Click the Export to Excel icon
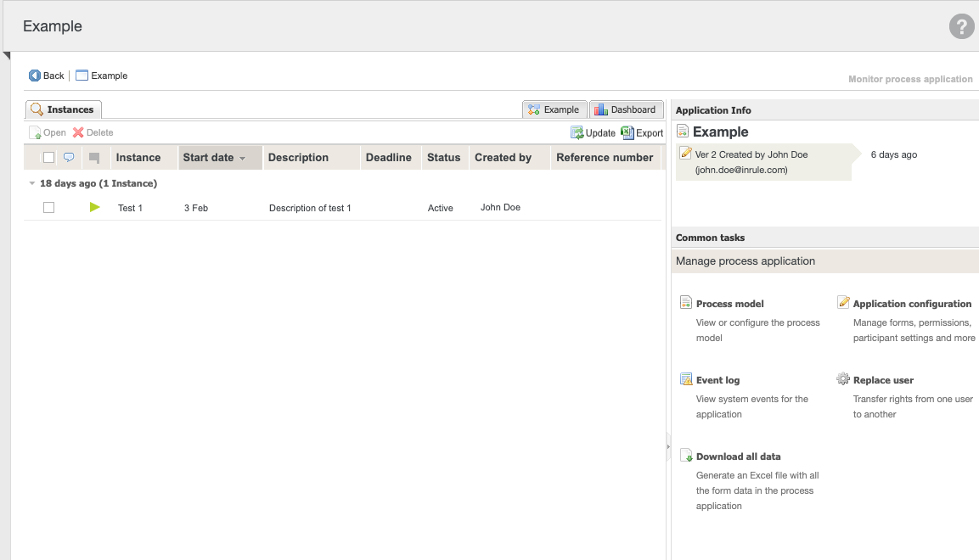 (627, 132)
